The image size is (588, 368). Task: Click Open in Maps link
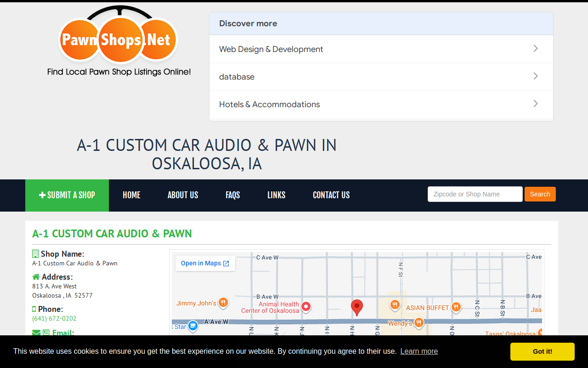[205, 263]
